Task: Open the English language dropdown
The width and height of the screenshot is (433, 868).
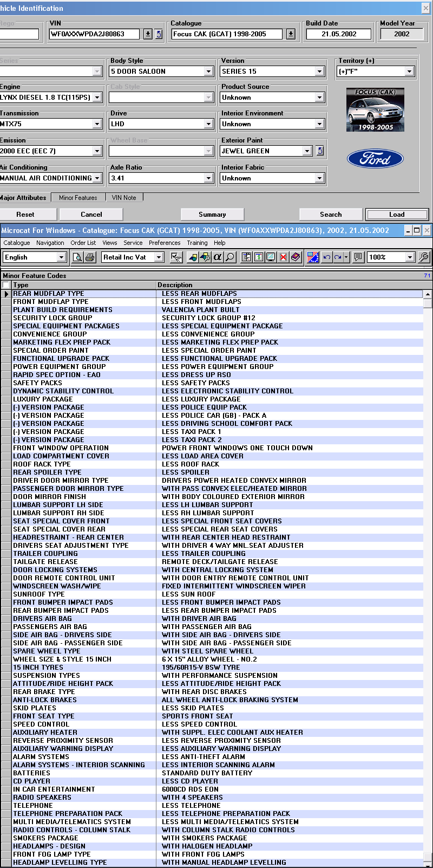Action: pyautogui.click(x=61, y=257)
